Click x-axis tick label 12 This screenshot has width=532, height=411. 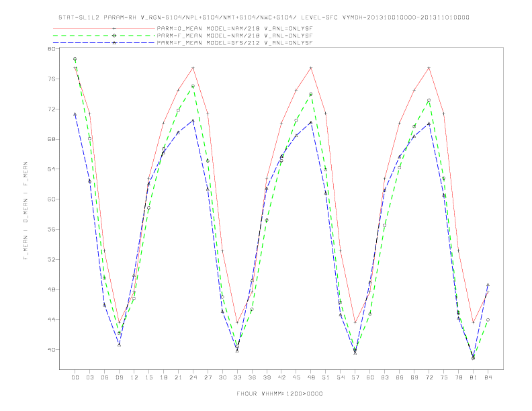[134, 377]
